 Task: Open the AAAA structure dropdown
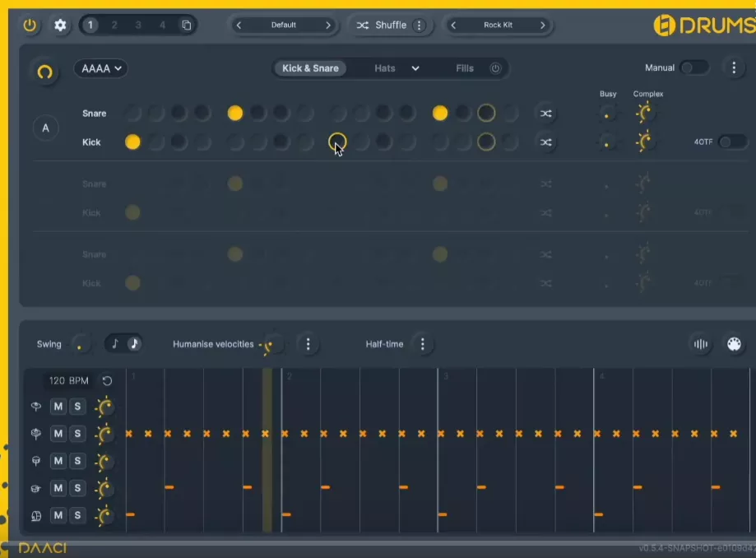tap(100, 68)
